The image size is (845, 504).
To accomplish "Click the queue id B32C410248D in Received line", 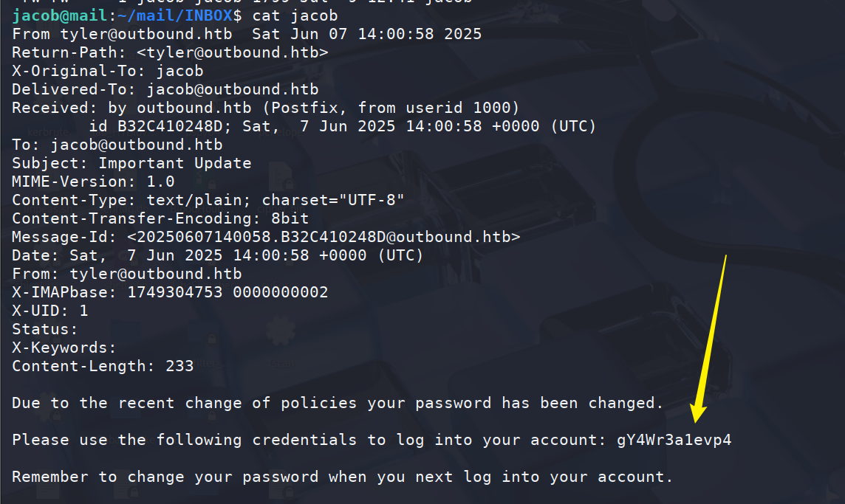I will pyautogui.click(x=170, y=126).
